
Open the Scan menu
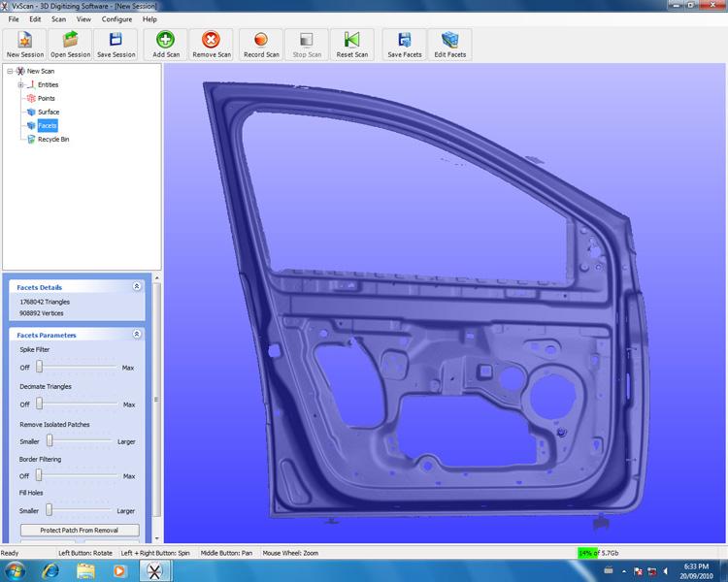pos(58,19)
